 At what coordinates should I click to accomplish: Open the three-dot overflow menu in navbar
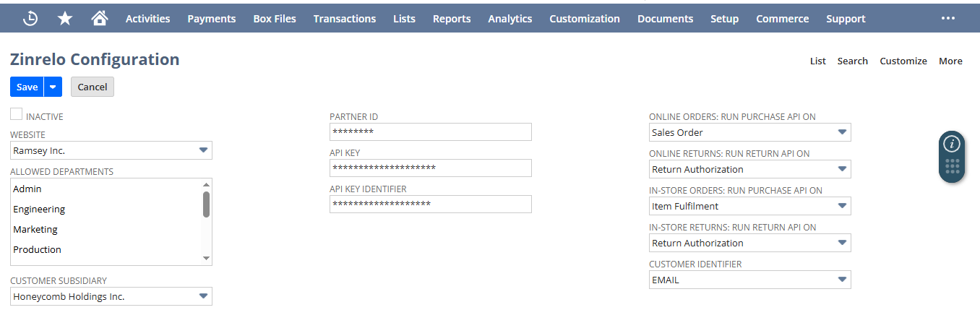click(x=948, y=18)
